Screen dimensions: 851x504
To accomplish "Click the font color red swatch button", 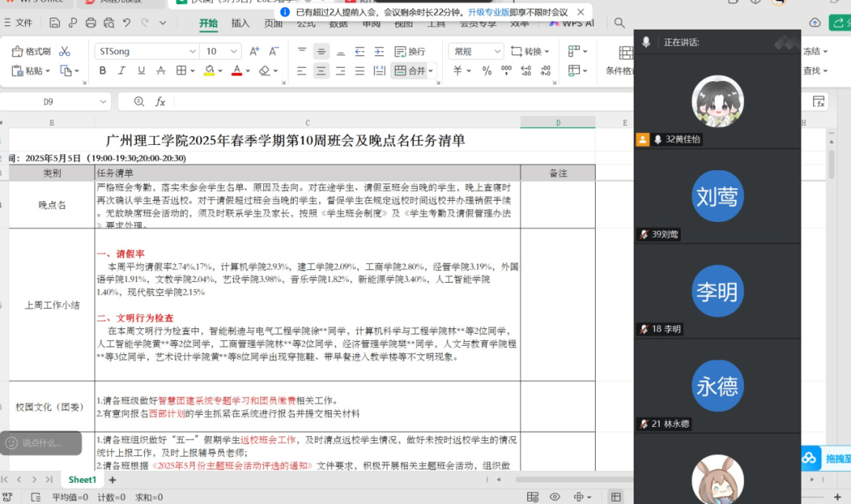I will (x=236, y=71).
